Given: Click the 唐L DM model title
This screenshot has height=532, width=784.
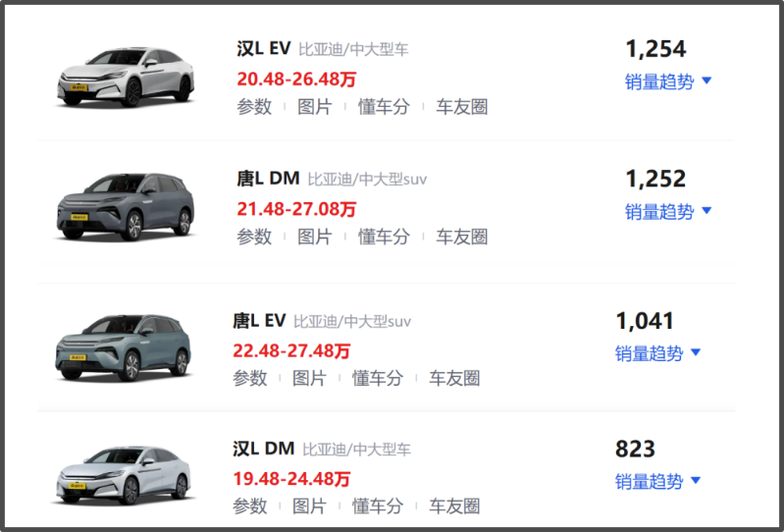Looking at the screenshot, I should pyautogui.click(x=268, y=178).
